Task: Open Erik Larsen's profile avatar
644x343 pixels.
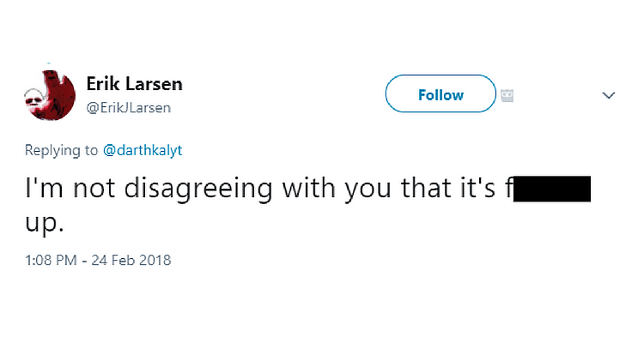Action: tap(50, 95)
